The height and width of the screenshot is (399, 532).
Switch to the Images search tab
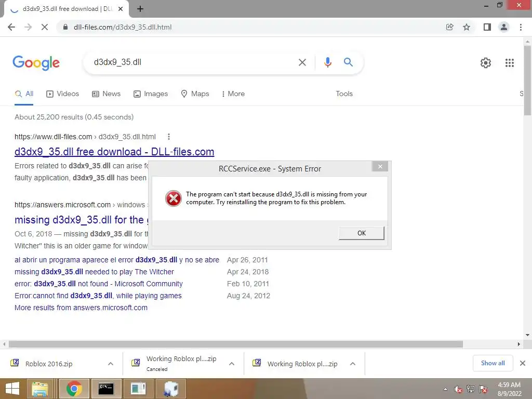[x=151, y=94]
